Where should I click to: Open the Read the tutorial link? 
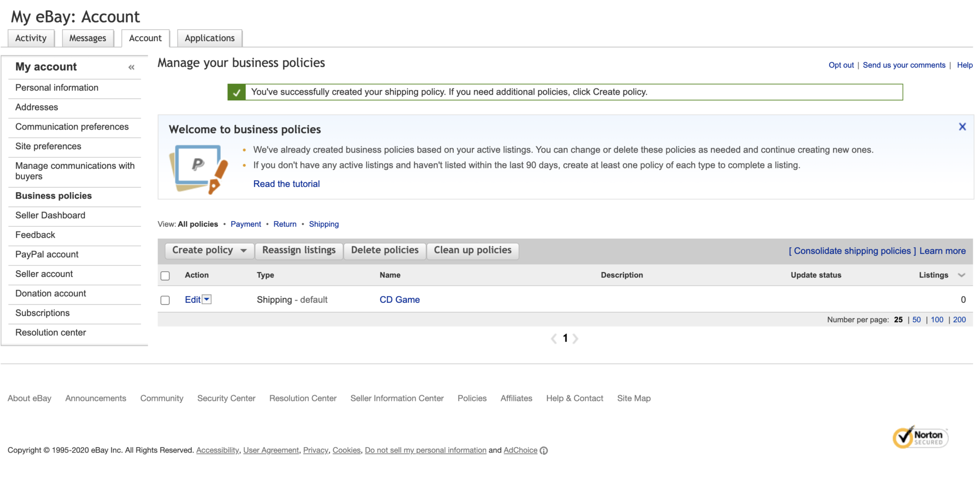click(286, 184)
